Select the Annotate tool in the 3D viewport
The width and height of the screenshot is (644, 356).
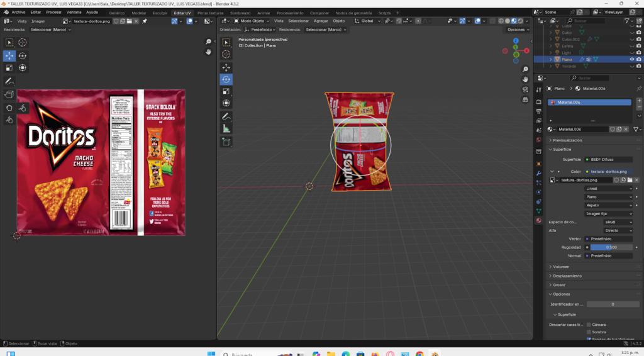pyautogui.click(x=226, y=117)
